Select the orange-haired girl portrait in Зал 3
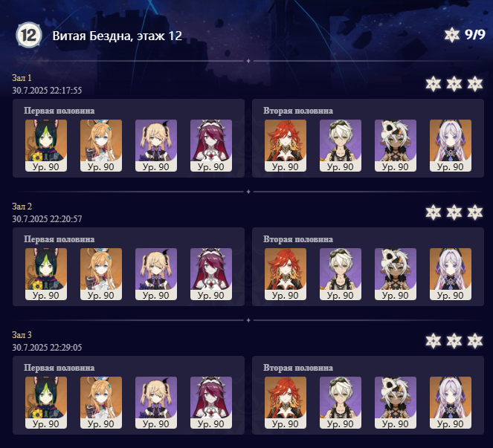This screenshot has width=493, height=448. [101, 403]
